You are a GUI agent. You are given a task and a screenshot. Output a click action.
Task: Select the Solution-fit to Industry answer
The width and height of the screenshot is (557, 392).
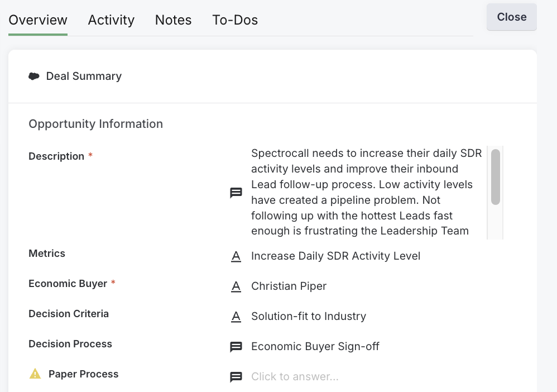(309, 316)
